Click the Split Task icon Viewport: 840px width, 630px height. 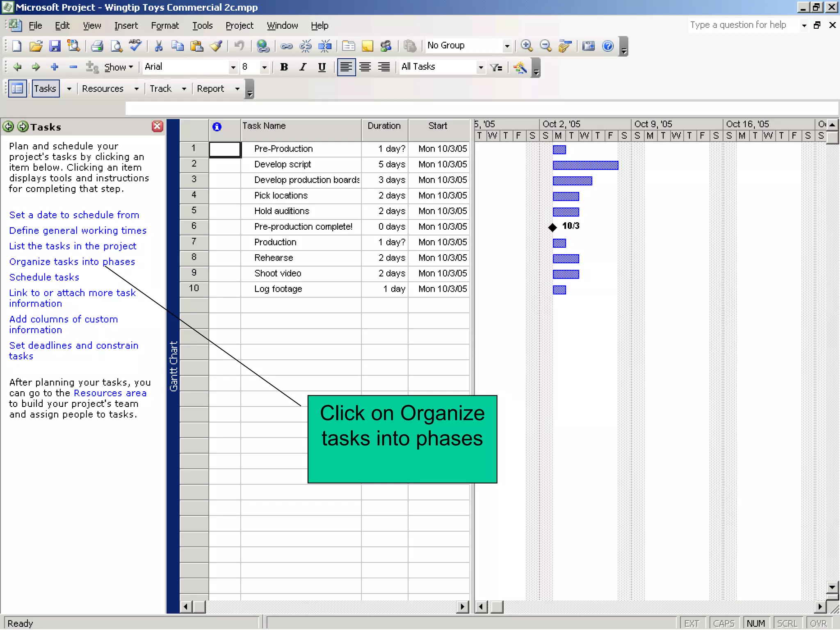[x=325, y=46]
